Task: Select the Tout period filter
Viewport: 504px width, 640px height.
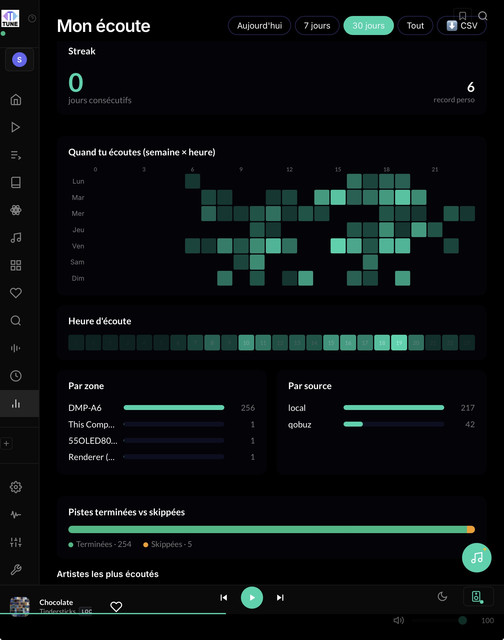Action: point(415,26)
